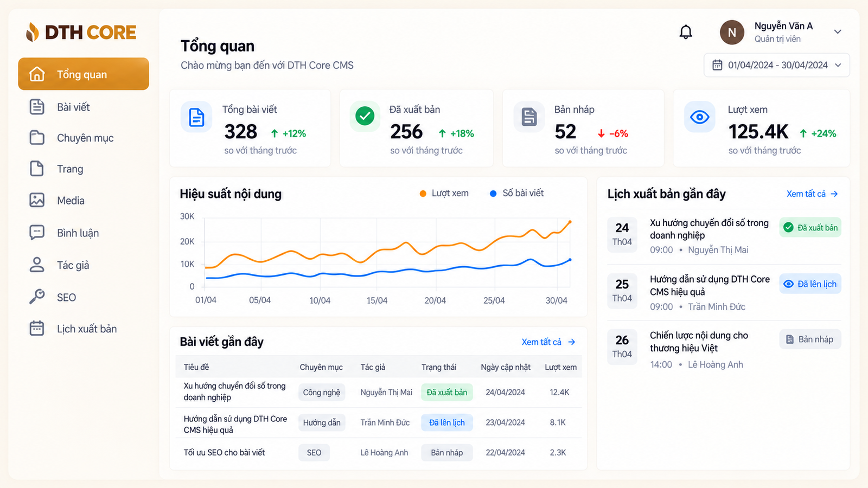Click the Ngày cập nhật column header
This screenshot has width=868, height=488.
[x=506, y=367]
